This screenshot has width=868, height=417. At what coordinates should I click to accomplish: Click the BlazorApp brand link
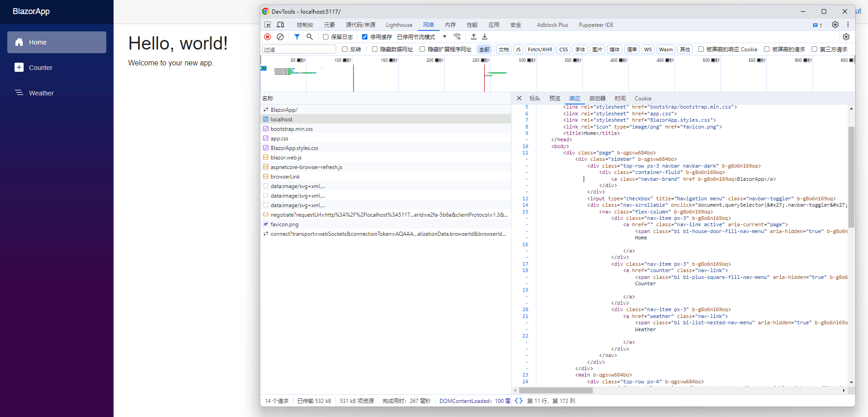(31, 11)
